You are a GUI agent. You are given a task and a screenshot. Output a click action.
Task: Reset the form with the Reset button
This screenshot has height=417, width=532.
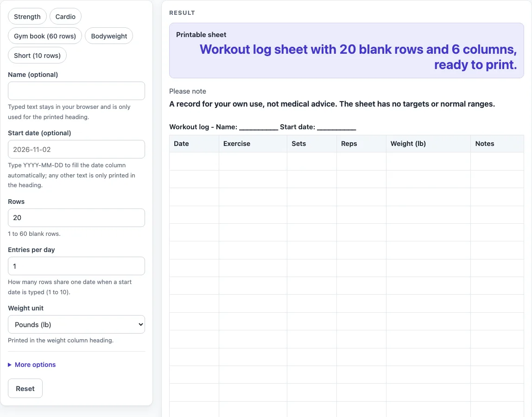(x=25, y=388)
